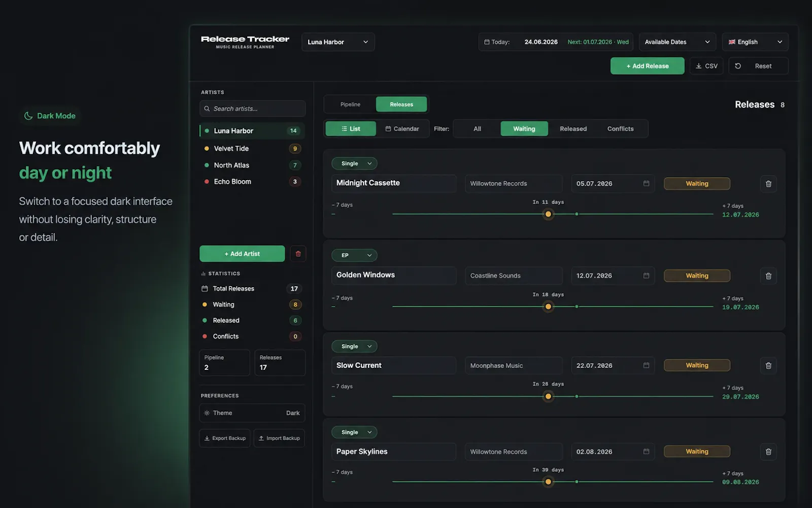
Task: Click the Releases count card showing 17
Action: point(280,363)
